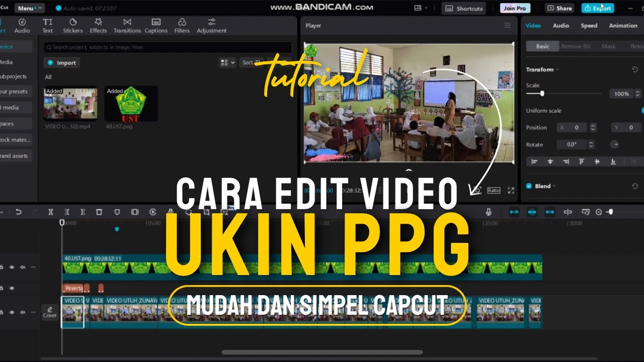This screenshot has height=362, width=644.
Task: Open the Filters tab
Action: tap(182, 26)
